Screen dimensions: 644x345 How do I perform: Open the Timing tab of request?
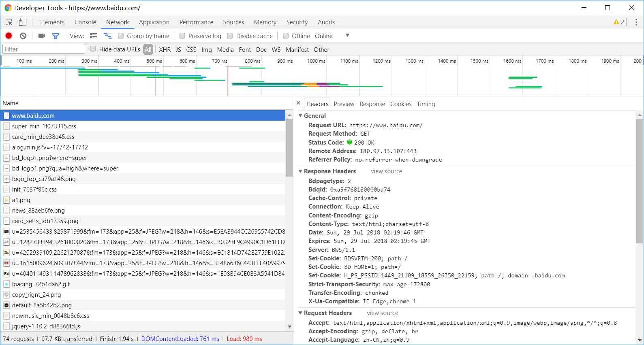coord(426,104)
